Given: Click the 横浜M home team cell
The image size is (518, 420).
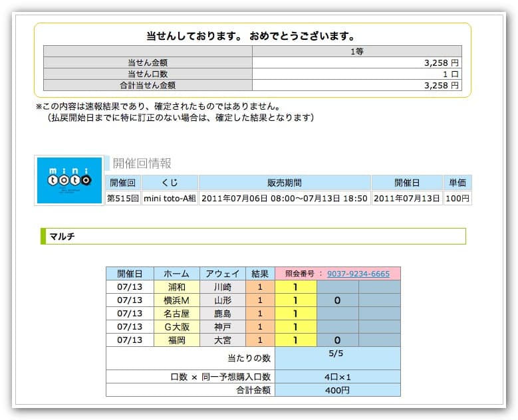Looking at the screenshot, I should 176,300.
